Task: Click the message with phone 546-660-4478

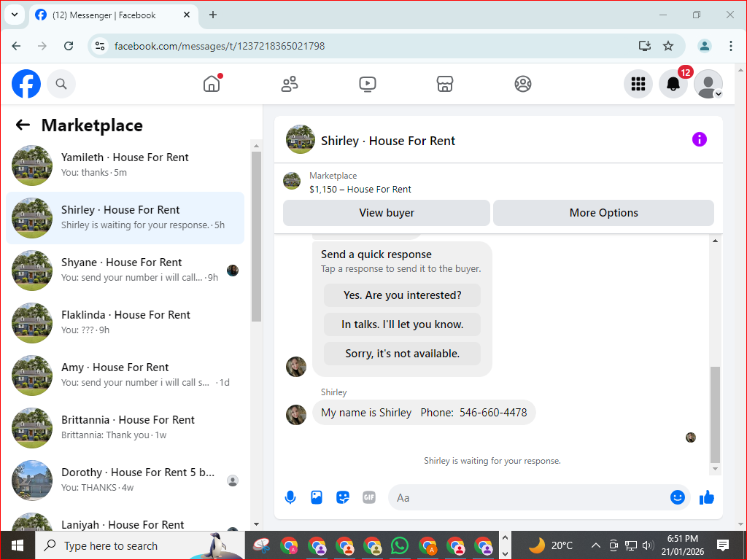Action: pyautogui.click(x=424, y=413)
